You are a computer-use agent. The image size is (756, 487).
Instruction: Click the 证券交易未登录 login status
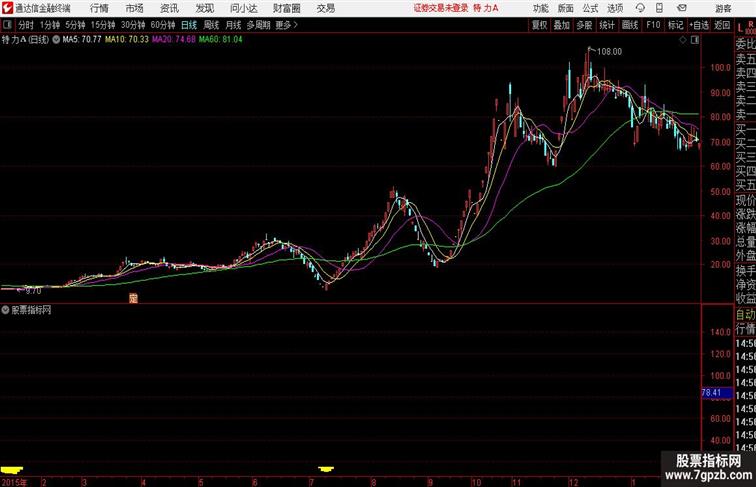pos(441,8)
